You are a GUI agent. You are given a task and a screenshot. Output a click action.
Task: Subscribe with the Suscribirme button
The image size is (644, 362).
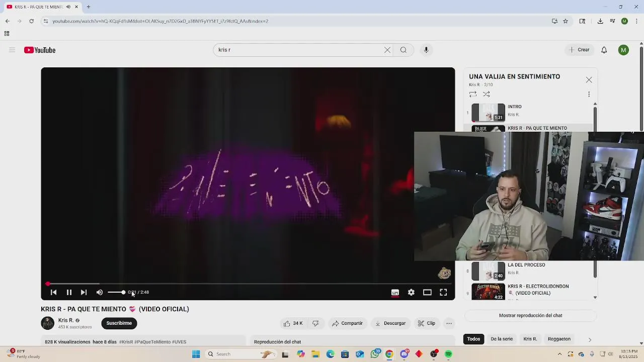pyautogui.click(x=119, y=323)
